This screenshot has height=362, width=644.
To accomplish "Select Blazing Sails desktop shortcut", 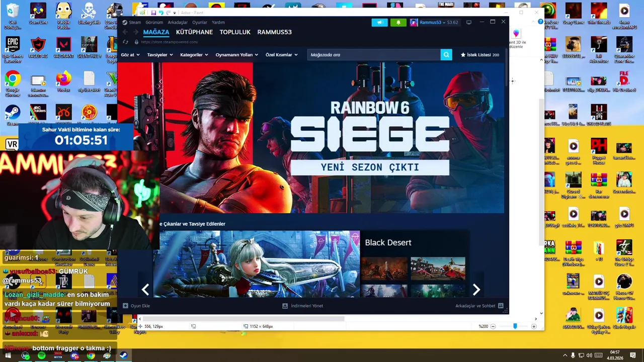I will [89, 14].
